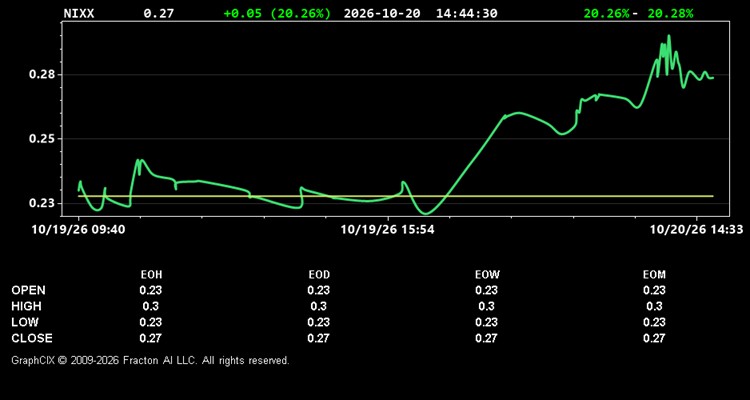Click the OPEN row label
750x400 pixels.
(29, 290)
